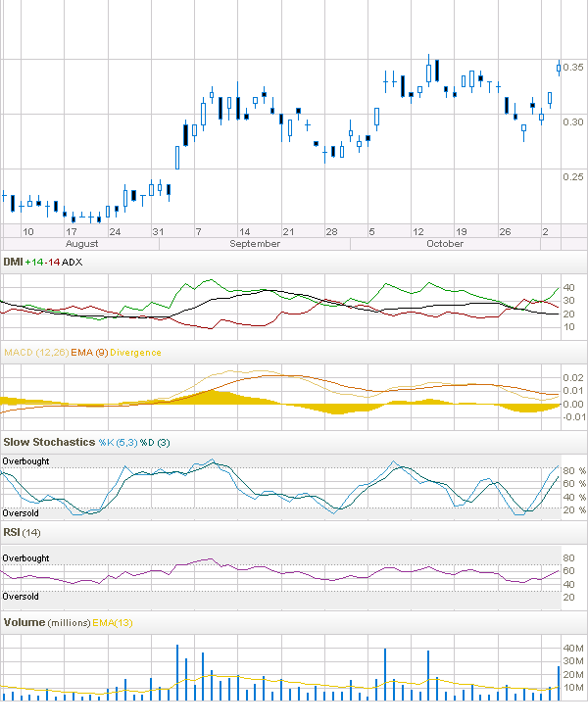Click the 0.25 price axis label

click(572, 176)
